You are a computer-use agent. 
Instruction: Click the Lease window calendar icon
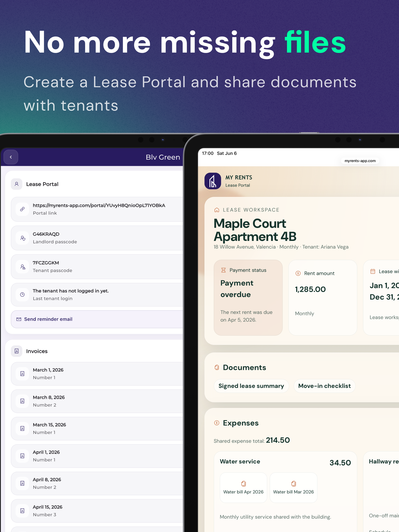pyautogui.click(x=373, y=271)
